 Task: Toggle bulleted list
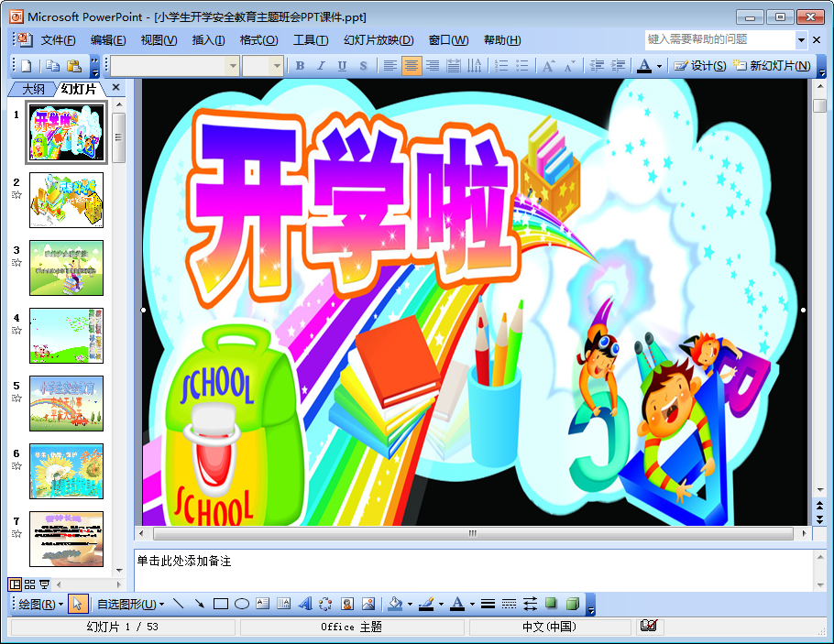tap(522, 66)
